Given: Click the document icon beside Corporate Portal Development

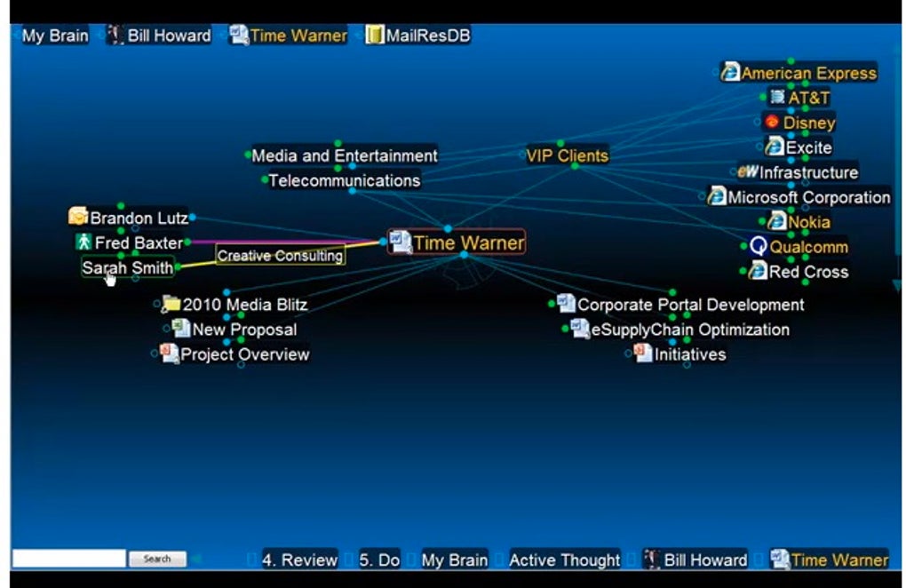Looking at the screenshot, I should tap(567, 303).
